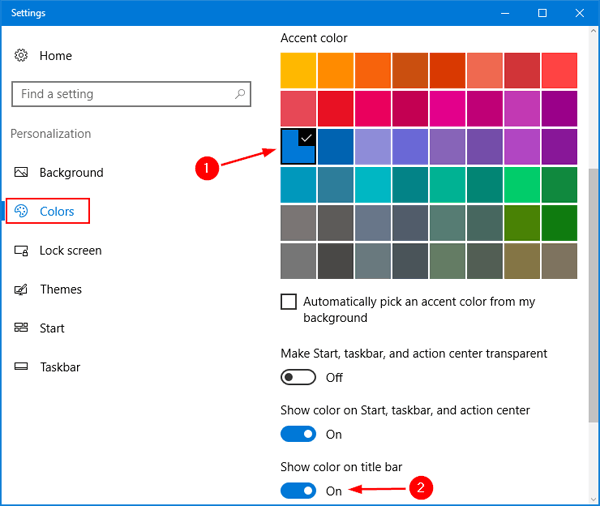Go to Home settings label
600x506 pixels.
pos(56,56)
